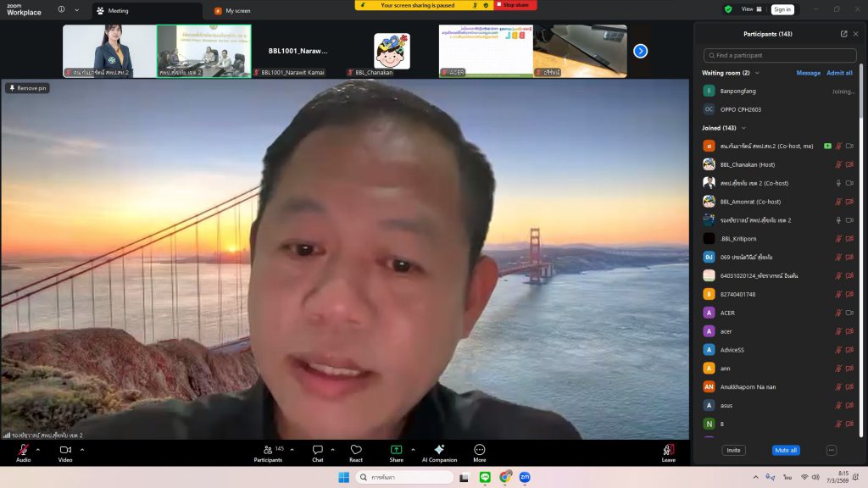The image size is (868, 488).
Task: Collapse the Waiting room section
Action: tap(757, 73)
